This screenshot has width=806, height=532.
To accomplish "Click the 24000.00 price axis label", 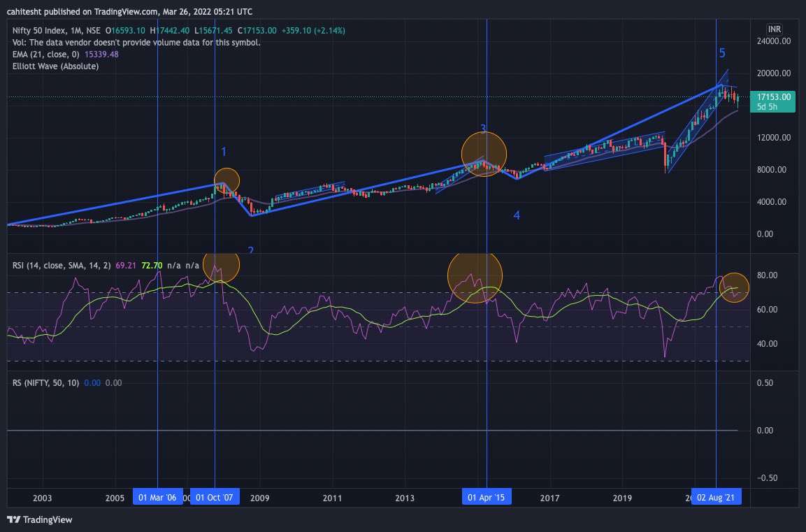I will (774, 41).
